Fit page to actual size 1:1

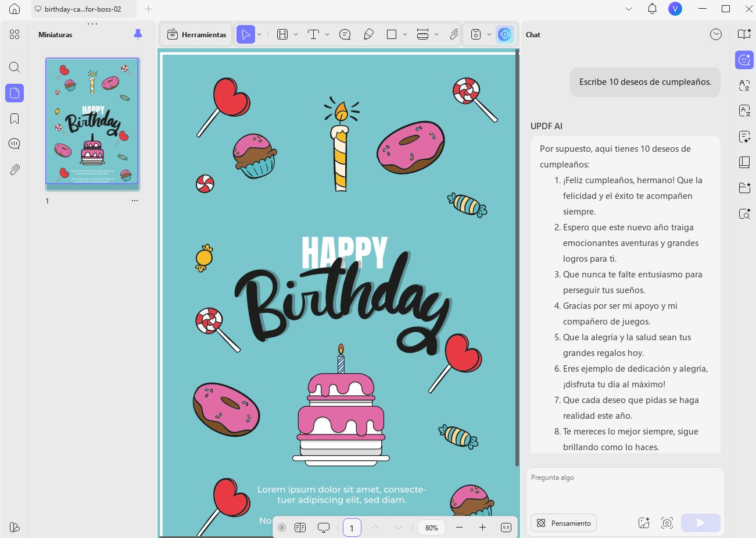pos(506,528)
